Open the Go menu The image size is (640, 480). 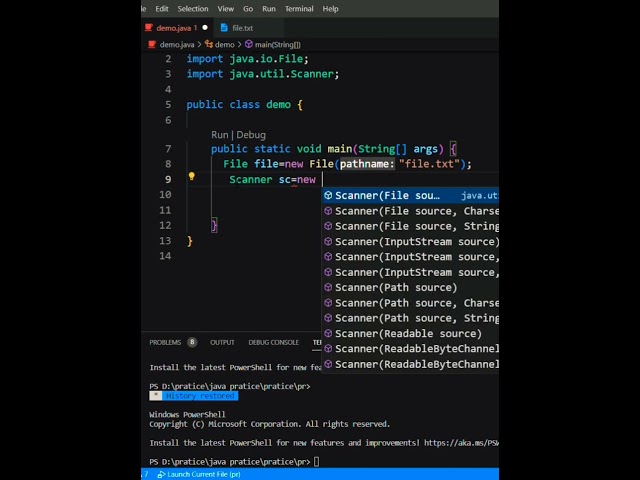coord(248,9)
